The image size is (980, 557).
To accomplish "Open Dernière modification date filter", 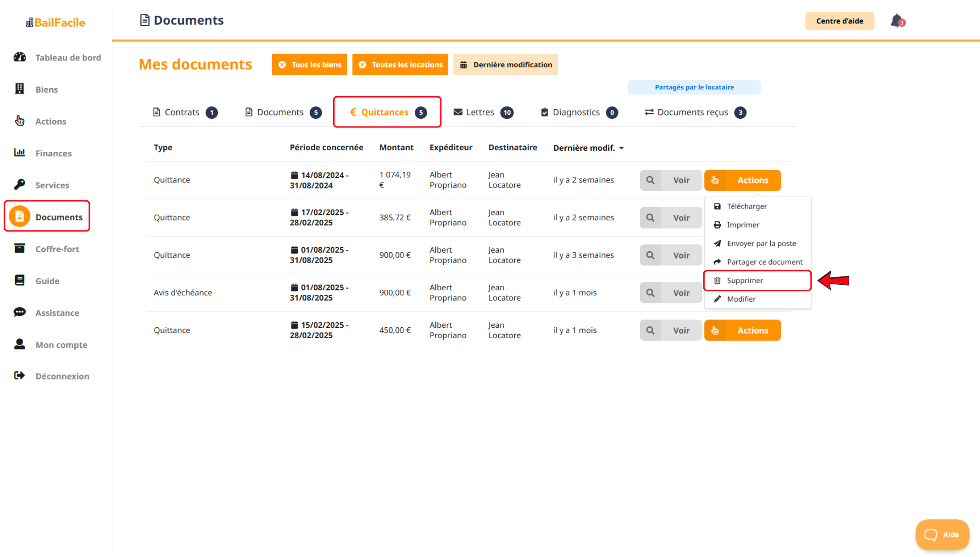I will click(x=505, y=65).
